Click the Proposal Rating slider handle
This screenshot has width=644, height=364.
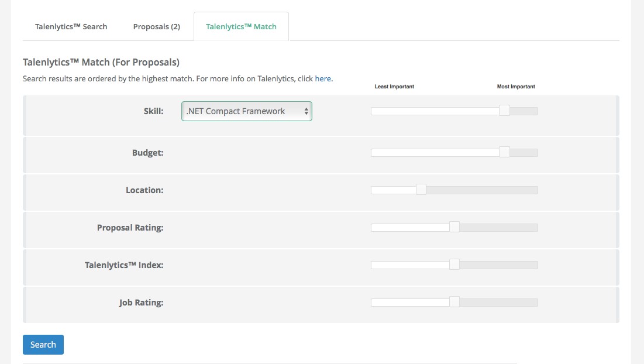pyautogui.click(x=454, y=227)
